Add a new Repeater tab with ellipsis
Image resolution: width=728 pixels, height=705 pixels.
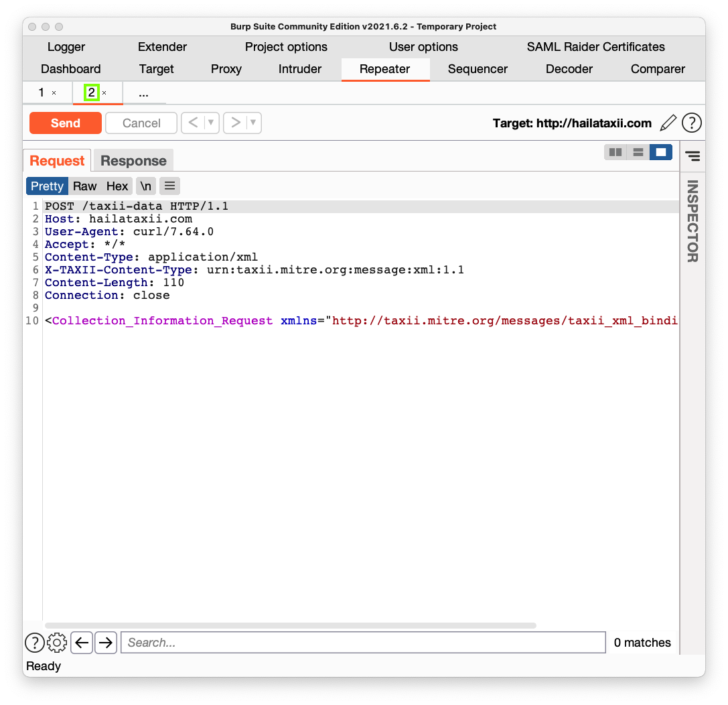[144, 93]
